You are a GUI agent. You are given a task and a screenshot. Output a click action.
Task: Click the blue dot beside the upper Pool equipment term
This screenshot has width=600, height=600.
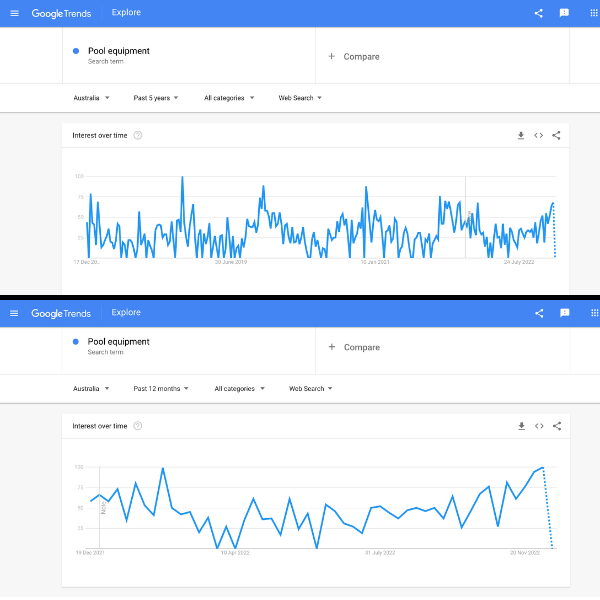coord(76,51)
